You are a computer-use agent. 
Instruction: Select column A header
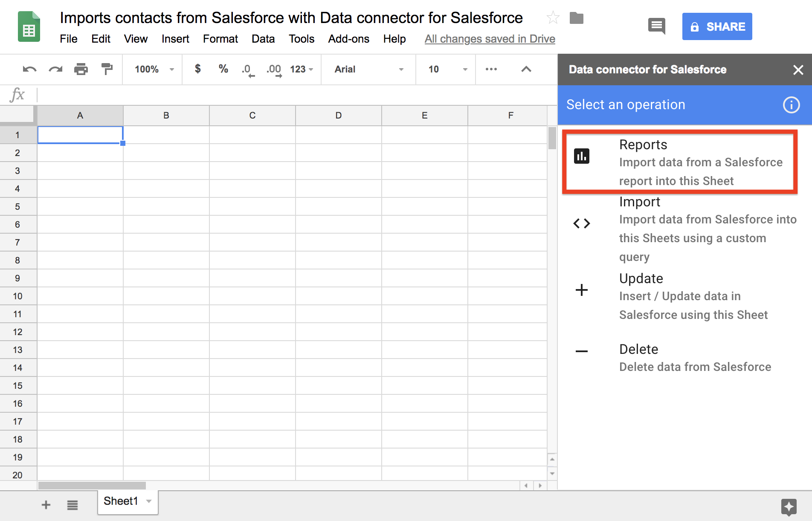[x=80, y=116]
